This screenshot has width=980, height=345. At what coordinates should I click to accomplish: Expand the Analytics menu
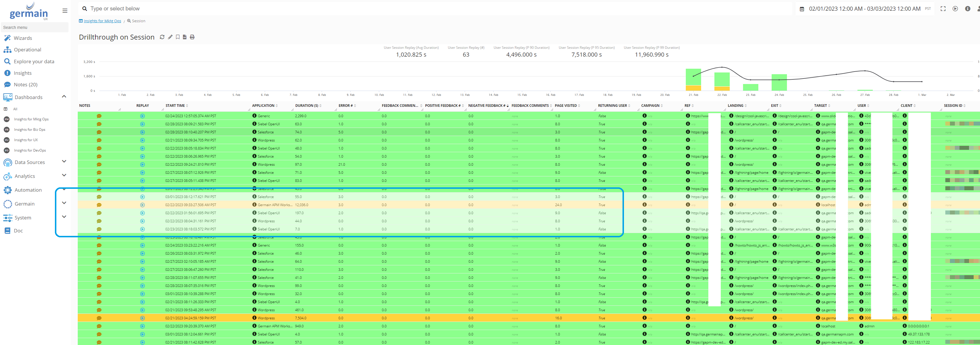click(64, 175)
